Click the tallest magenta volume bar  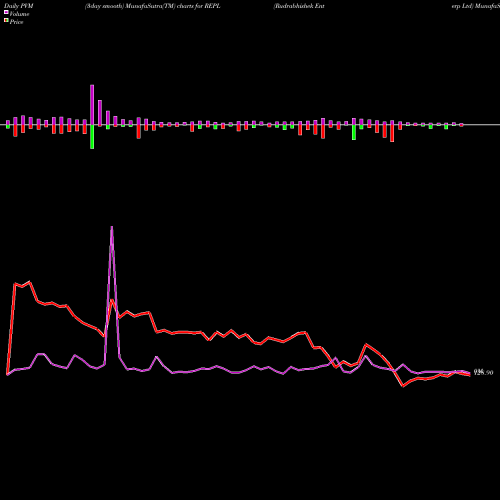click(92, 105)
